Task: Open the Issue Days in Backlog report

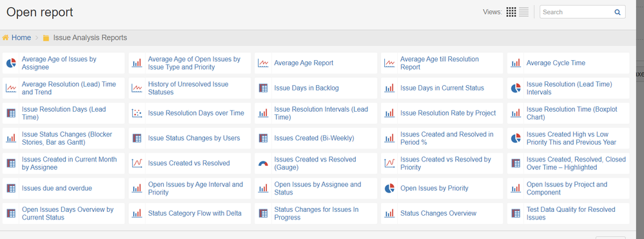Action: click(x=306, y=88)
